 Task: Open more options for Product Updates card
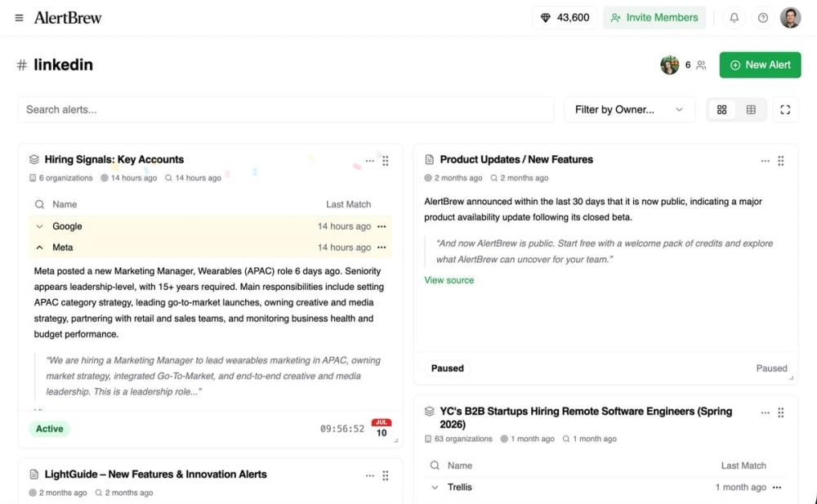coord(765,161)
